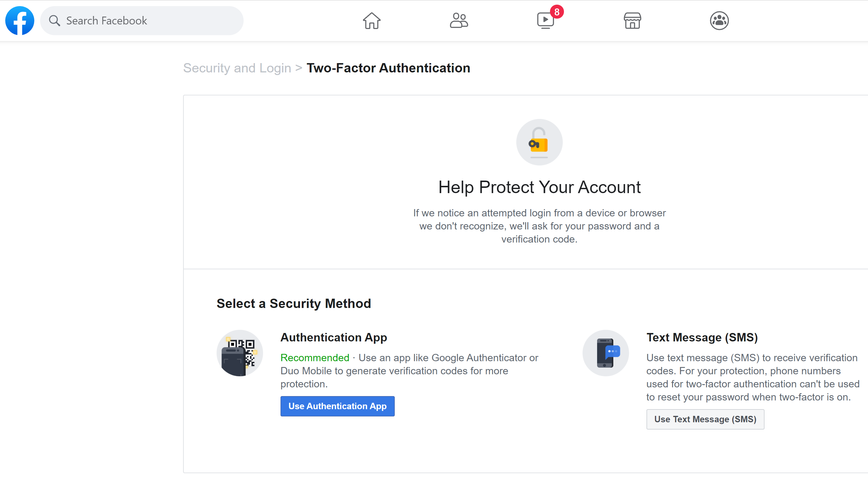
Task: Click the video notification badge counter
Action: [x=556, y=11]
